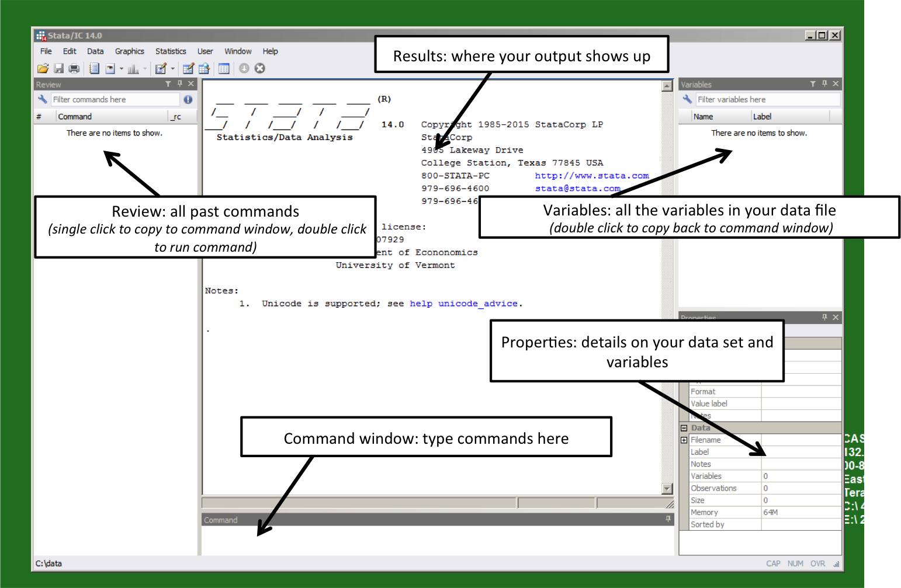
Task: Open the help unicode_advice link
Action: 463,304
